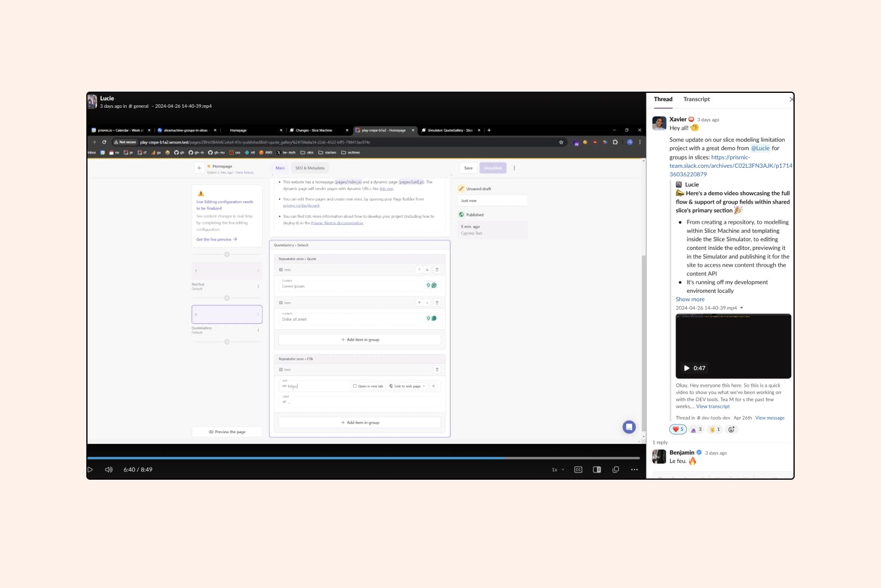Click the reload icon in the recorded browser
Viewport: 881px width, 588px height.
(x=104, y=142)
